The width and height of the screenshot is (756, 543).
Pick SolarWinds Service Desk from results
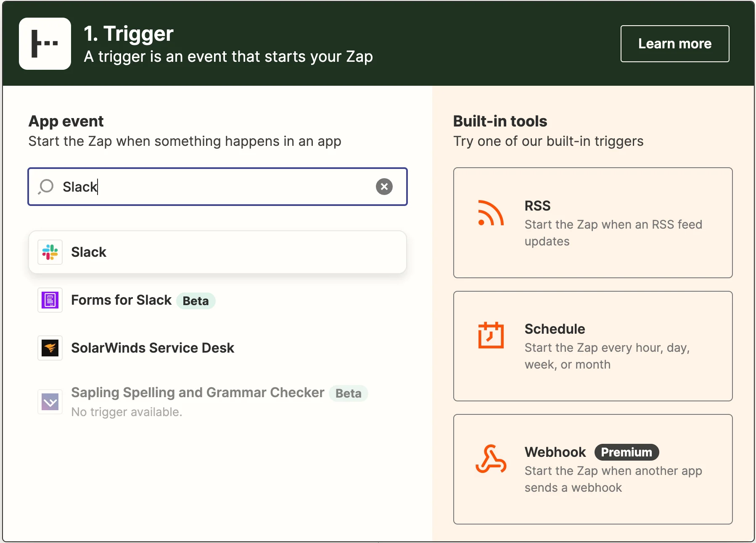tap(218, 348)
